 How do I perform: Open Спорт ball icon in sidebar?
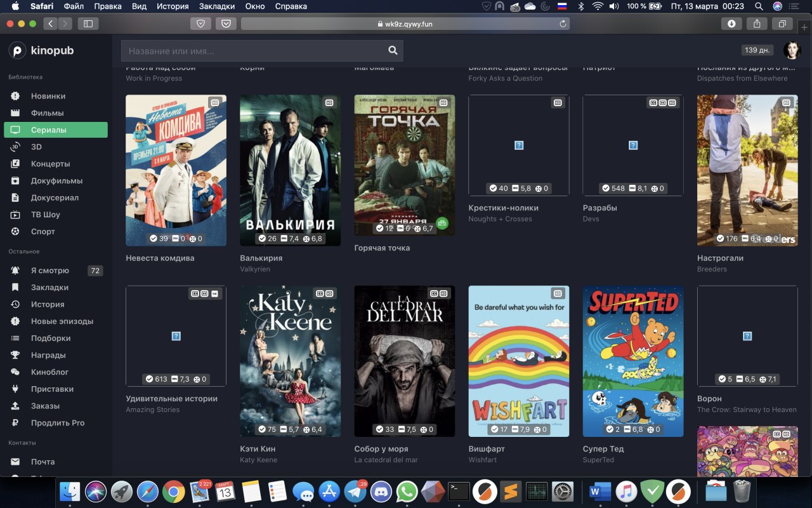coord(16,231)
